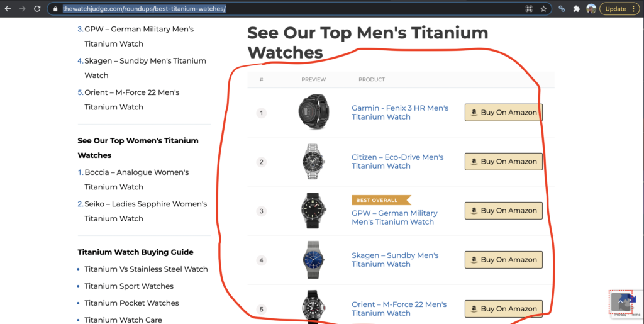Open the extensions puzzle icon
This screenshot has height=324, width=644.
click(576, 9)
